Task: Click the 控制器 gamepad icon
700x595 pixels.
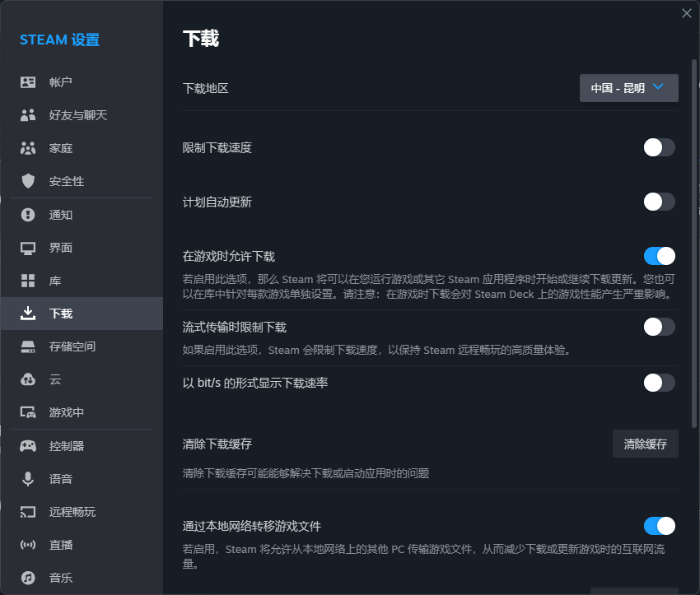Action: (28, 446)
